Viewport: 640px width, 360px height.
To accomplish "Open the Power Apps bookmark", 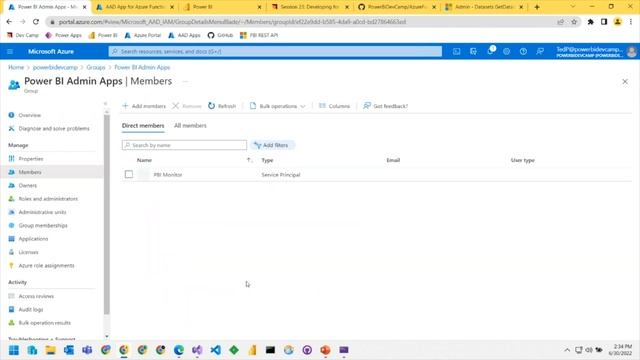I will [x=64, y=36].
